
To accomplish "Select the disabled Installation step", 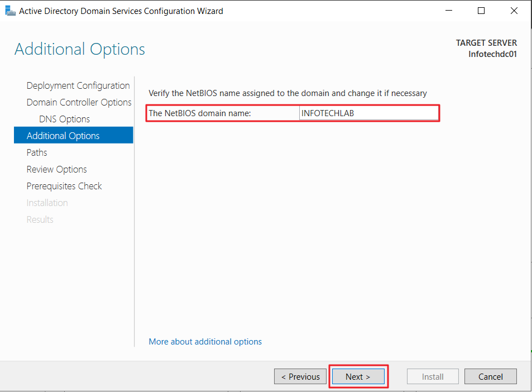I will 47,203.
